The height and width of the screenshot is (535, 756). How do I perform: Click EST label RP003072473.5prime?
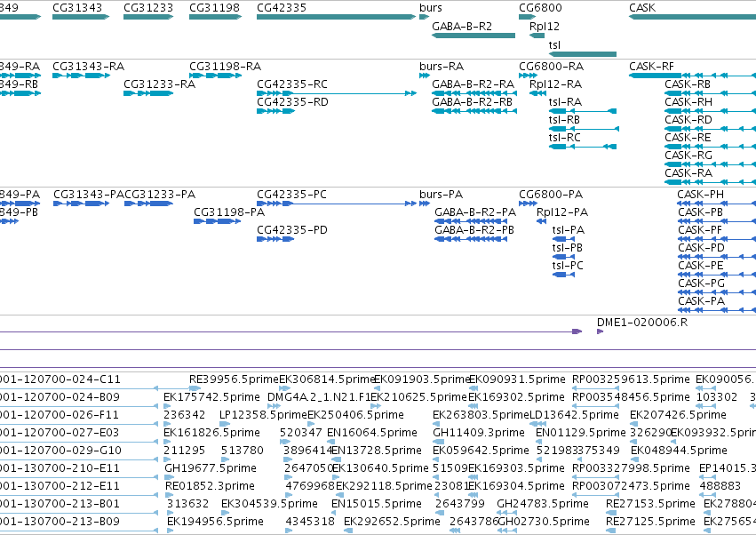pyautogui.click(x=631, y=486)
